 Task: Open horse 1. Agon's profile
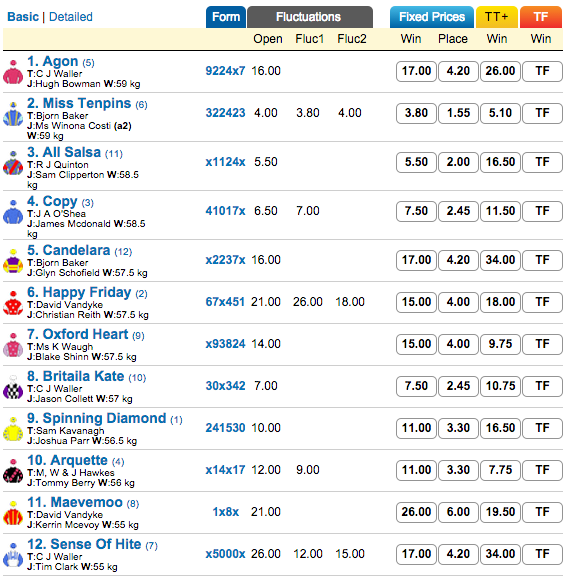tap(52, 61)
